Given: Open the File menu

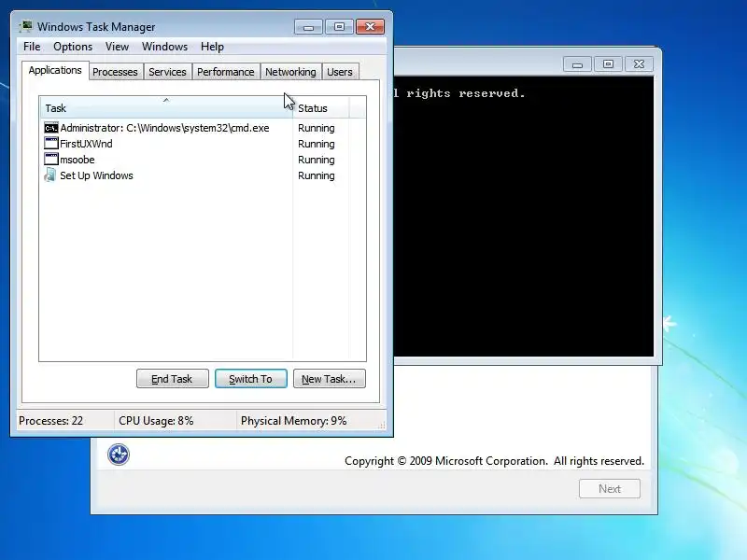Looking at the screenshot, I should [x=32, y=47].
